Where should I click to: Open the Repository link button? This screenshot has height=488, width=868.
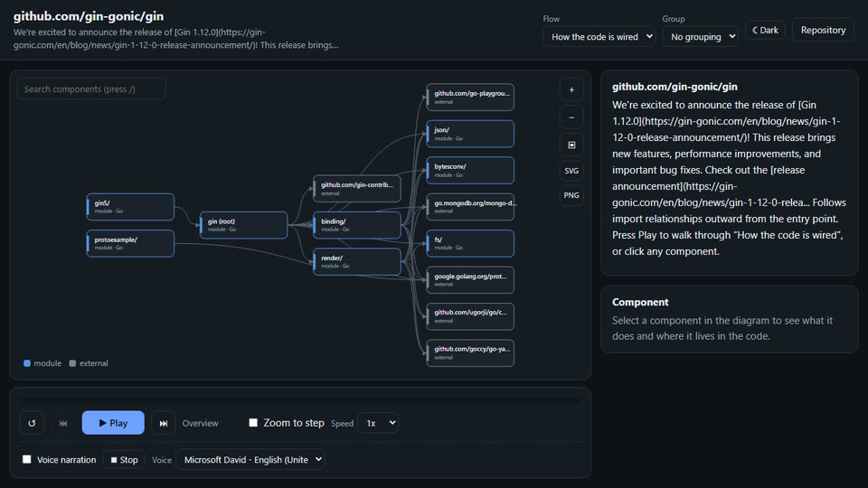(823, 30)
